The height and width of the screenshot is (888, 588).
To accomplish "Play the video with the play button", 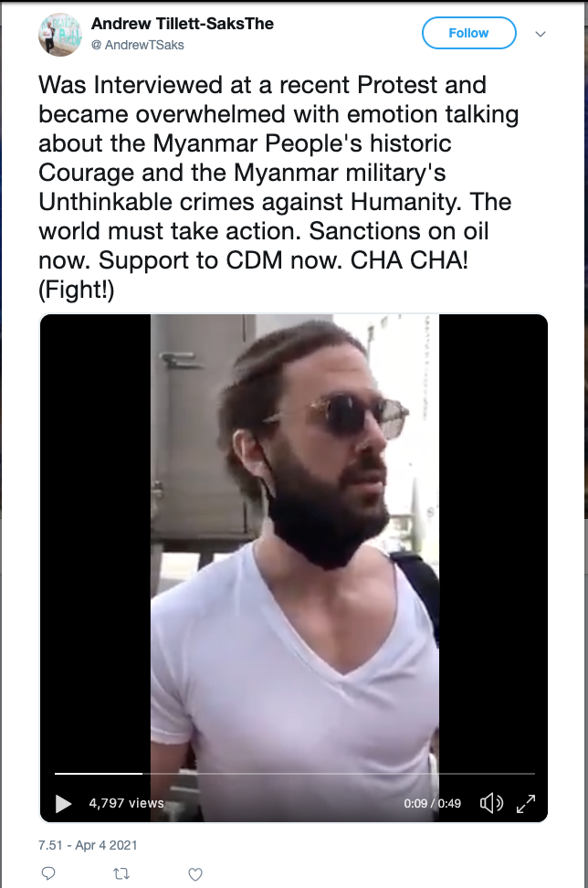I will pyautogui.click(x=64, y=804).
